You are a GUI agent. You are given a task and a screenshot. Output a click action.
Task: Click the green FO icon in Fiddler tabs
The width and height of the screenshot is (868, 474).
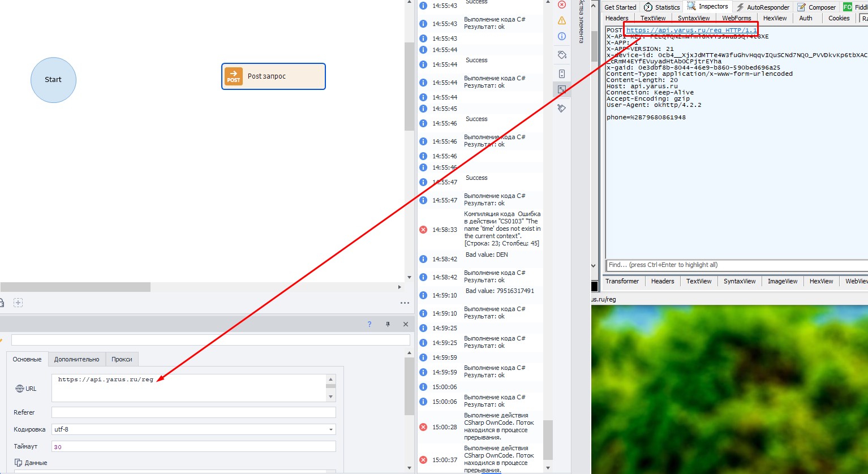[x=848, y=7]
